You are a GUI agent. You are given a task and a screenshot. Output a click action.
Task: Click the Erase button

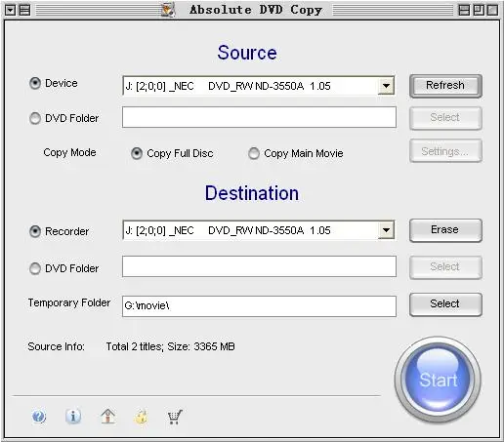[x=445, y=230]
